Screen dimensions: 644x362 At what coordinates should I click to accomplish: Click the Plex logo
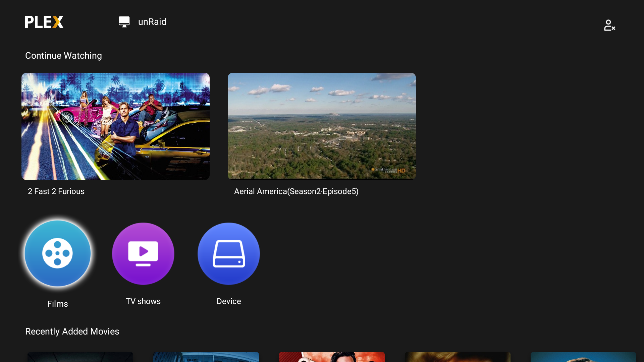coord(44,22)
